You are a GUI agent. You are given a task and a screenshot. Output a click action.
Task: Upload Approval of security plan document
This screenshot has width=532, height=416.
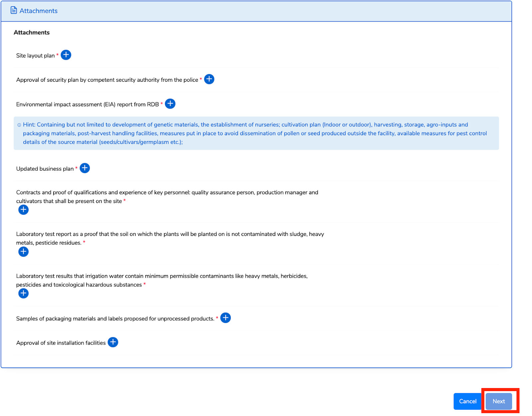coord(209,79)
